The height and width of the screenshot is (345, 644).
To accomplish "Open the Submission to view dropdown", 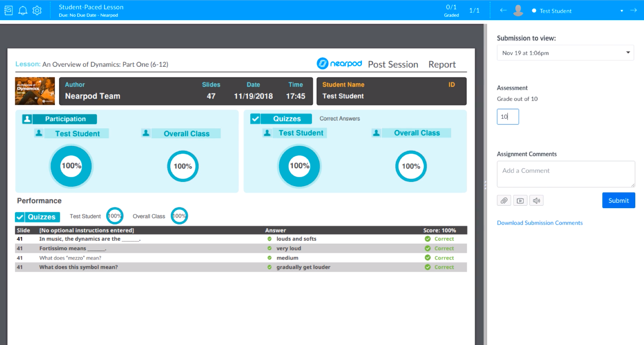I will (x=565, y=53).
